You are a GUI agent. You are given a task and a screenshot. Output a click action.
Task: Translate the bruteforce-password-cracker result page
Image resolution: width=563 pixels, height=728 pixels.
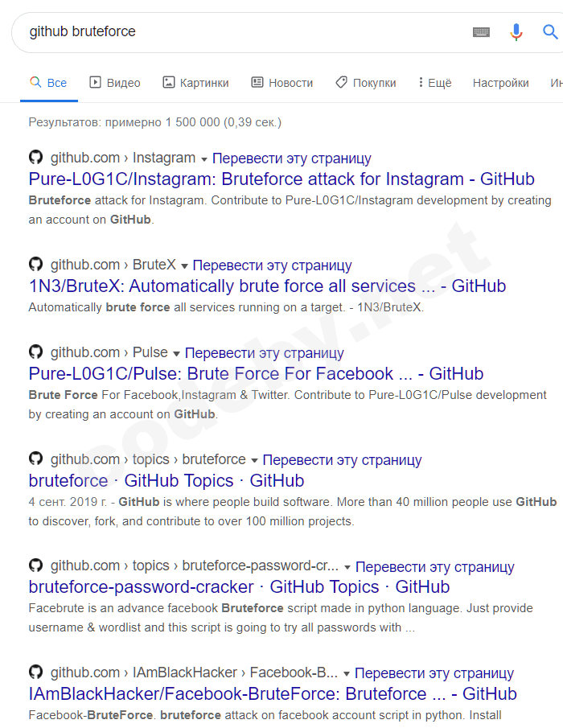tap(434, 566)
